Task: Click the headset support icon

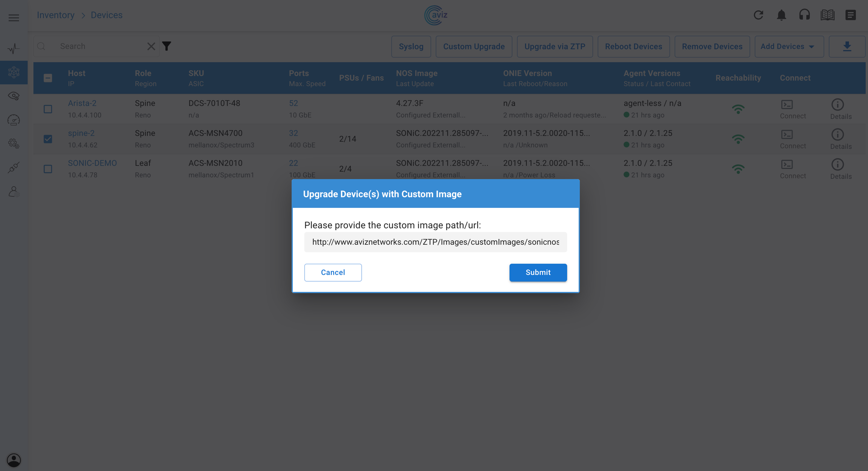Action: pyautogui.click(x=804, y=15)
